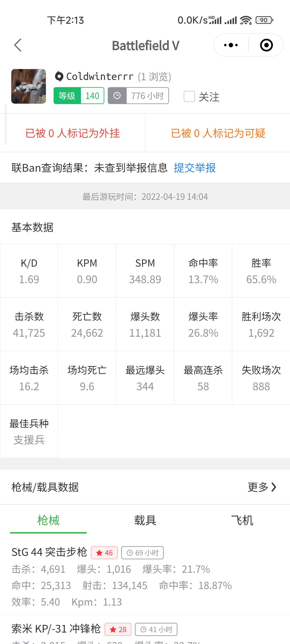Image resolution: width=290 pixels, height=644 pixels.
Task: Tap the 69 小时 clock badge
Action: 142,553
